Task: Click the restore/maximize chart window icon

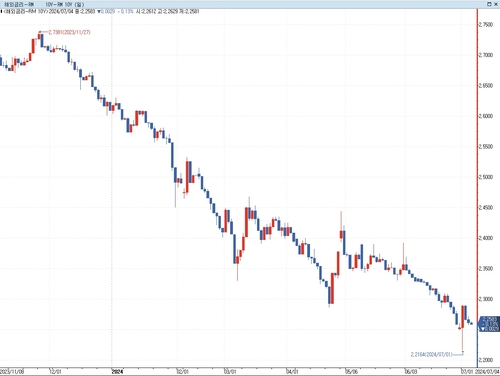Action: click(489, 4)
